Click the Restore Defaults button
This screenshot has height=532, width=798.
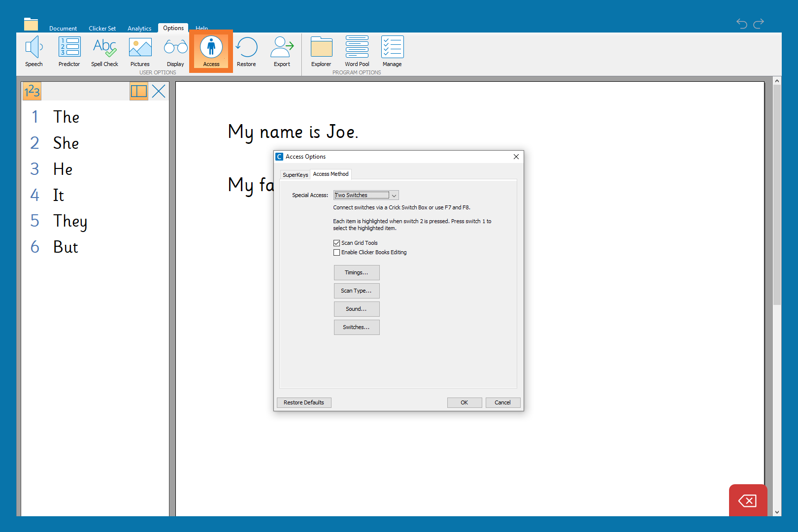(x=304, y=402)
